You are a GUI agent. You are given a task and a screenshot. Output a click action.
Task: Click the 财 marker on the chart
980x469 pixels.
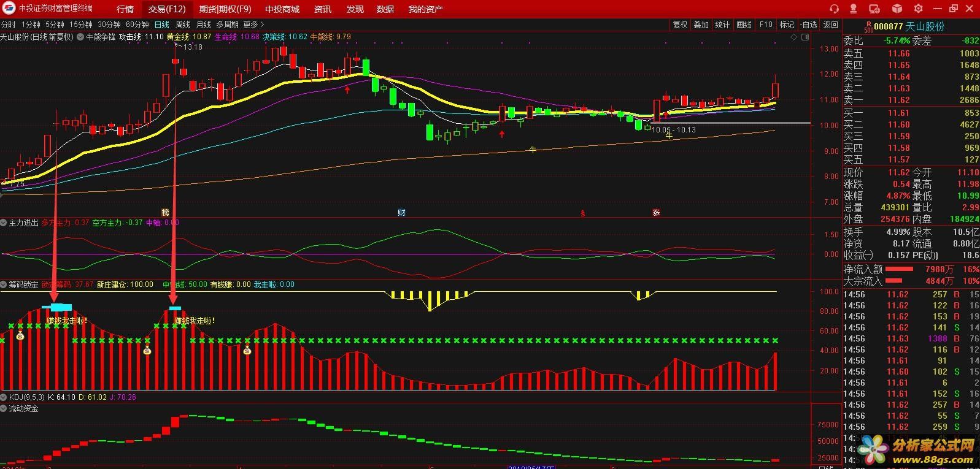[401, 212]
